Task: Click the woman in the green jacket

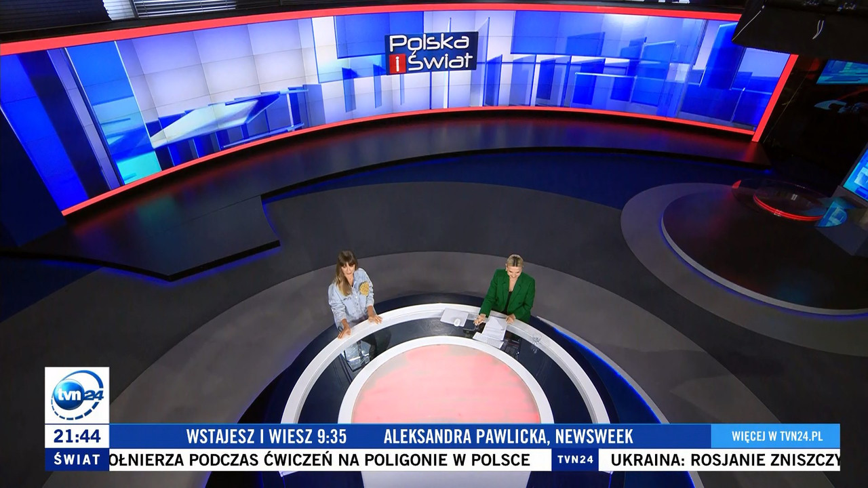Action: coord(508,289)
